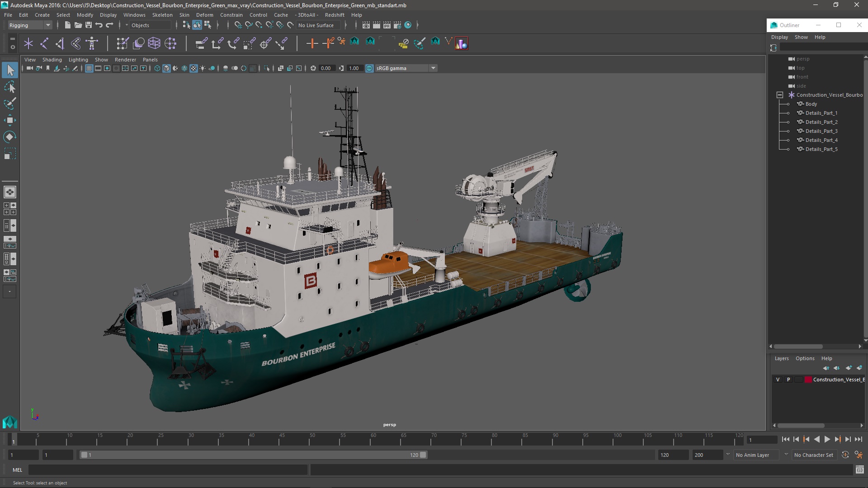868x488 pixels.
Task: Create a locator from rigging shelf
Action: 28,43
